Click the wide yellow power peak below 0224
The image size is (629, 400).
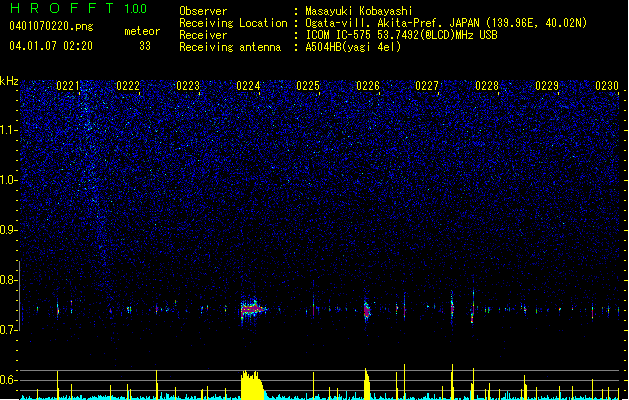pyautogui.click(x=252, y=385)
